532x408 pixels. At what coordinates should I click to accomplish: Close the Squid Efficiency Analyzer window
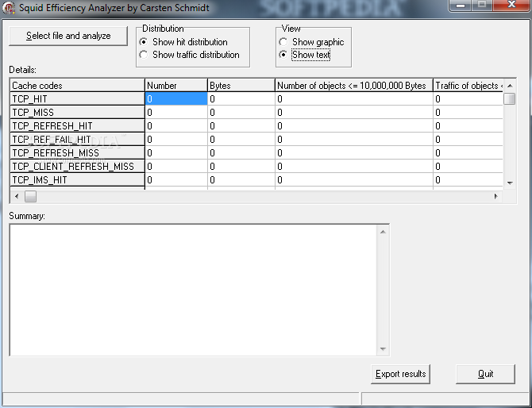[x=511, y=6]
